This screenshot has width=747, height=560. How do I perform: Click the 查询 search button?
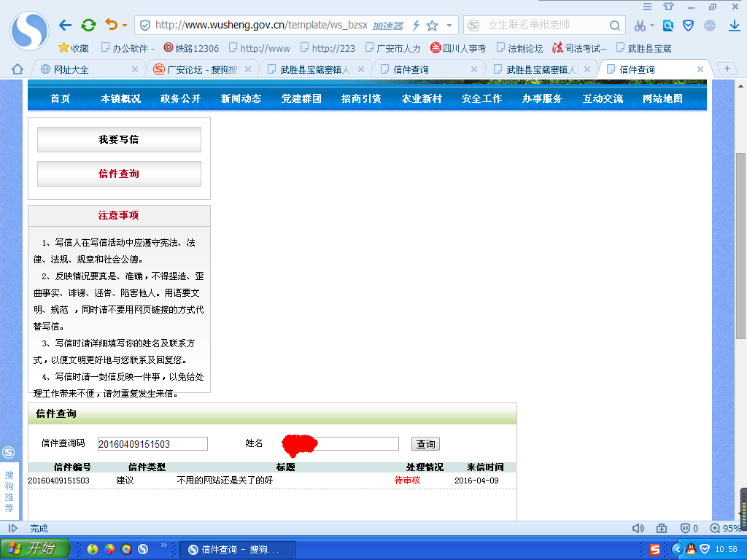click(426, 444)
